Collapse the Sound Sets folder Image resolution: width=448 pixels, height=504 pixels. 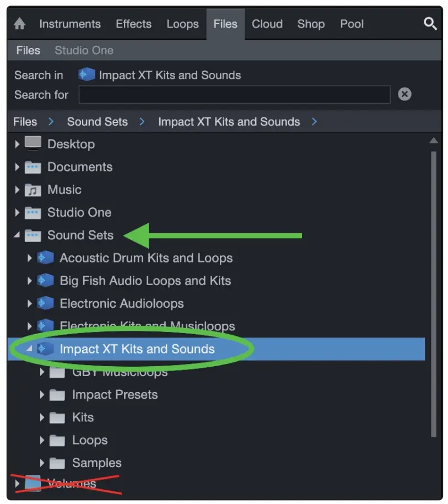tap(17, 235)
